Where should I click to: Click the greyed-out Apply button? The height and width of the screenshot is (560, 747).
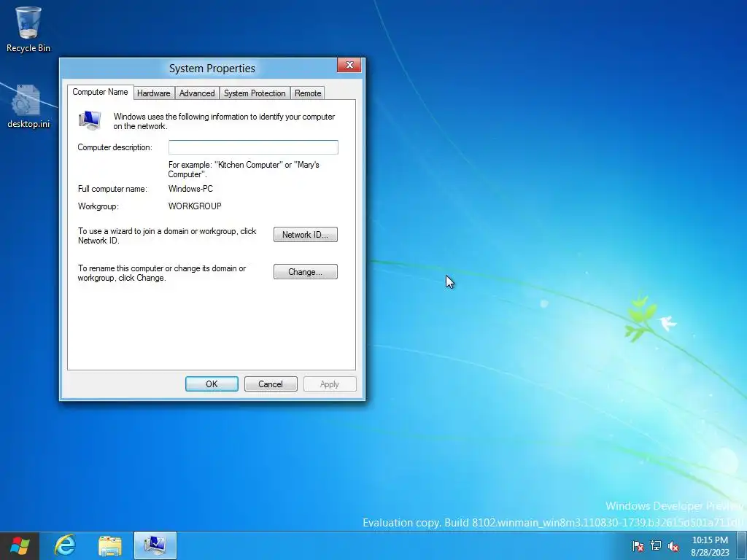click(330, 384)
